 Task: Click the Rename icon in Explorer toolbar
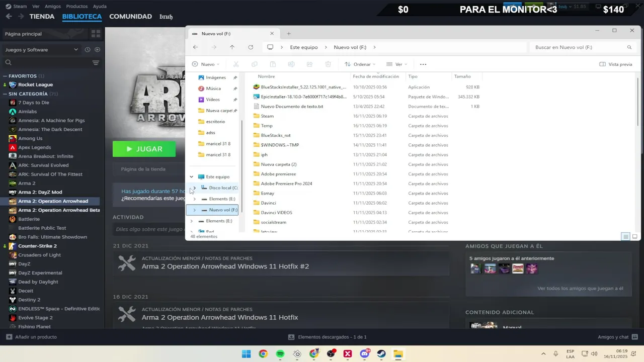pyautogui.click(x=291, y=64)
